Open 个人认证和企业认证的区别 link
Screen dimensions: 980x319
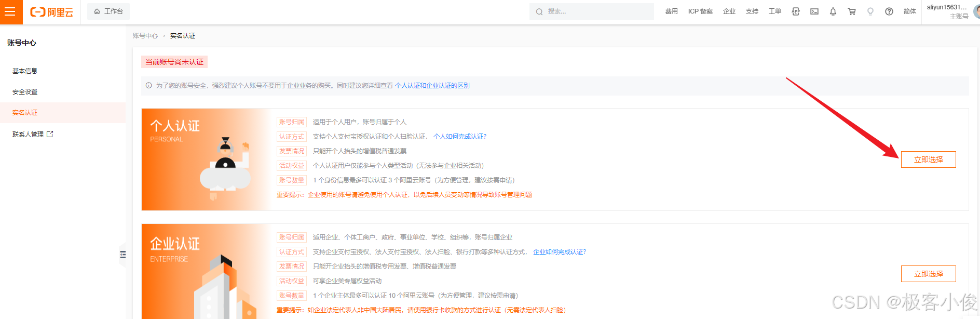[x=432, y=86]
